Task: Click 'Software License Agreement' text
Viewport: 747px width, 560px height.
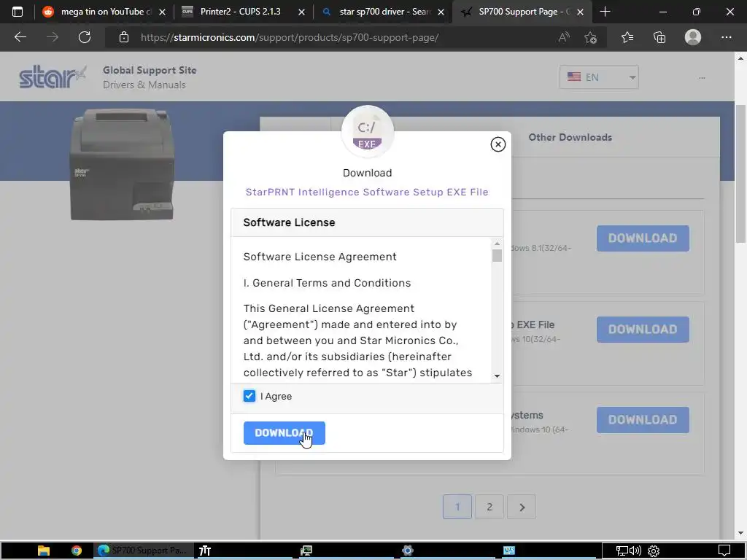Action: [320, 257]
